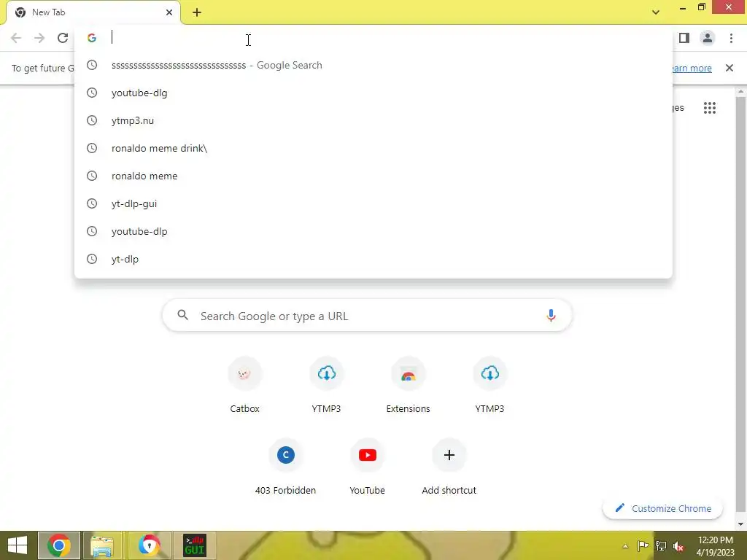Open the 403 Forbidden shortcut

(x=285, y=467)
